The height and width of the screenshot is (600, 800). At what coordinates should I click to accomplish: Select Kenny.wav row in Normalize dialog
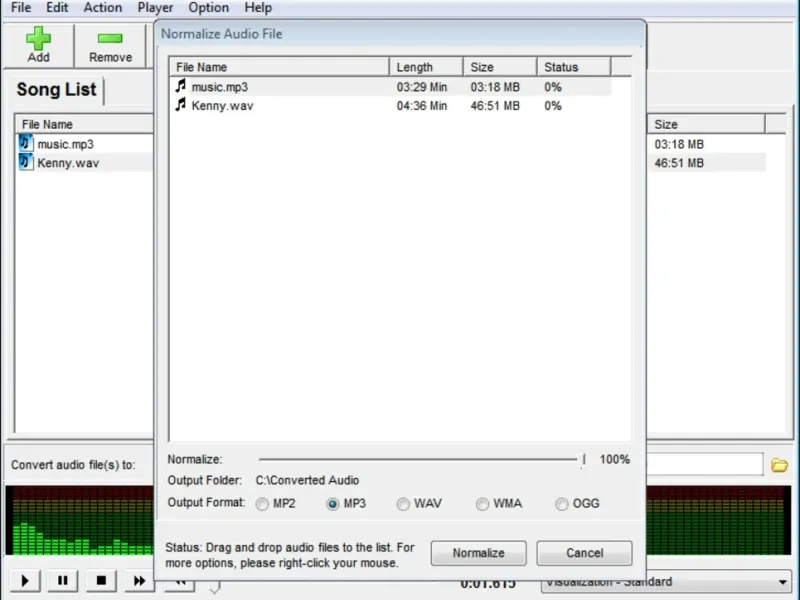391,106
